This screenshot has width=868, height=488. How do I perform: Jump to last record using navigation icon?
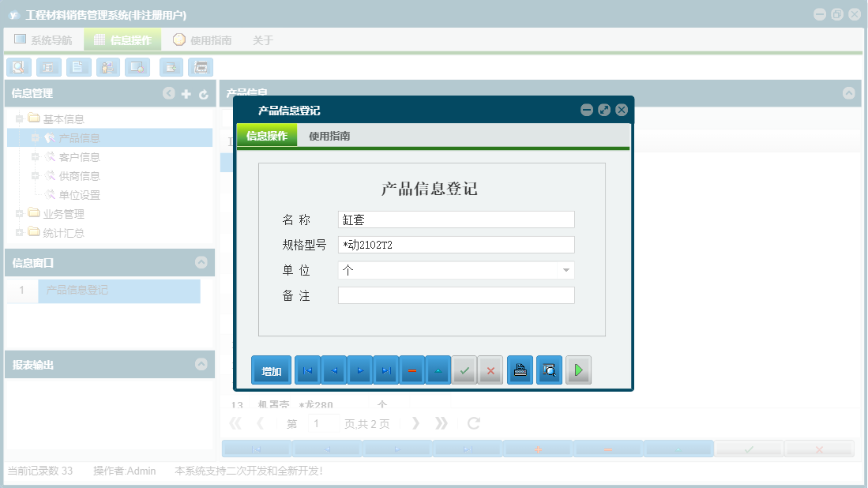tap(385, 370)
